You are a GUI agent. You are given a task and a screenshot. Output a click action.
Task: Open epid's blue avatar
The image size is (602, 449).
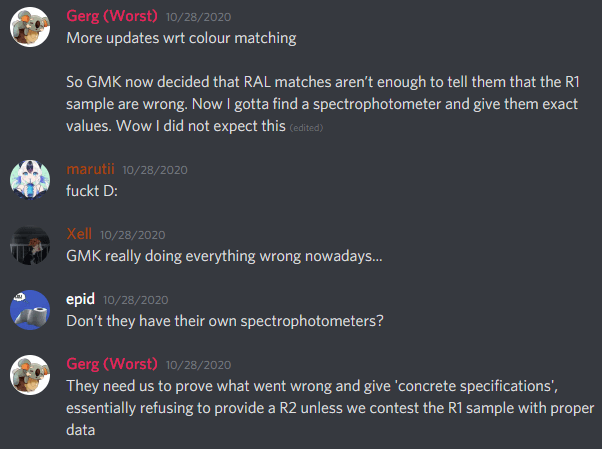click(30, 309)
